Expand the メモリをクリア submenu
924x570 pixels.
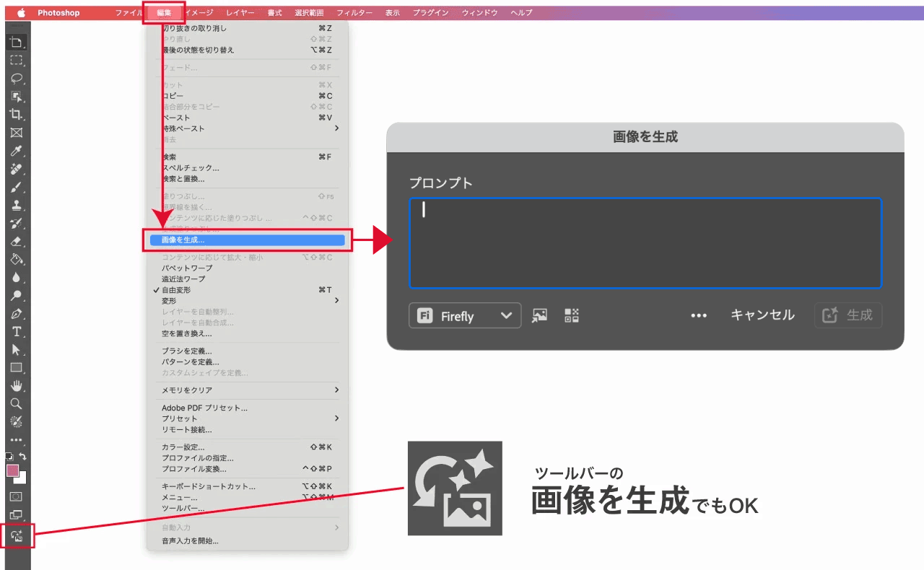pos(245,390)
